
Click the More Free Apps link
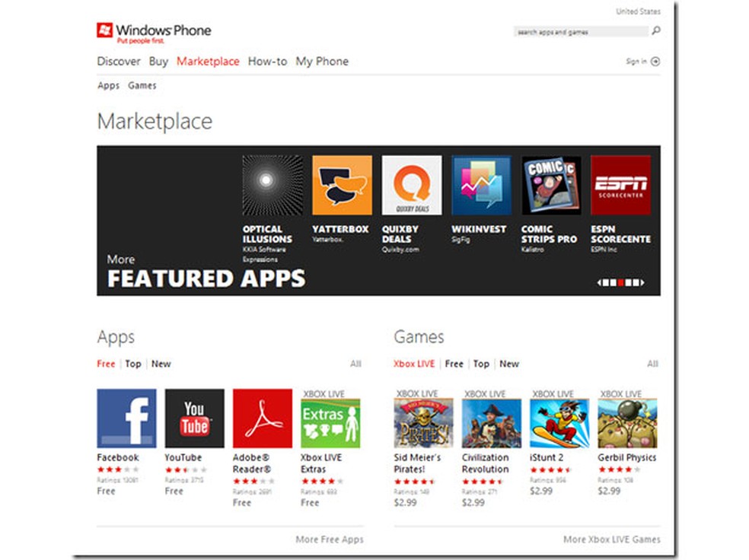330,539
